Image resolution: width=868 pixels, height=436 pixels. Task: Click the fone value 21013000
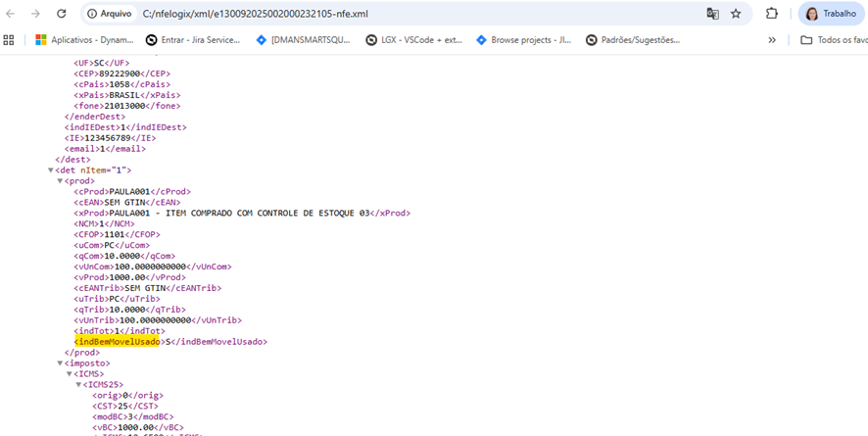(124, 106)
